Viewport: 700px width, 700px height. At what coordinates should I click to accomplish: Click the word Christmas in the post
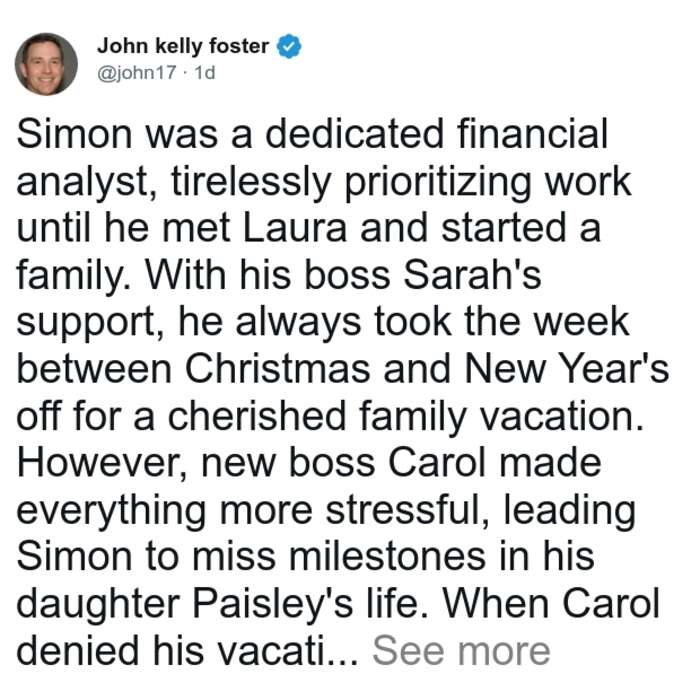tap(277, 369)
